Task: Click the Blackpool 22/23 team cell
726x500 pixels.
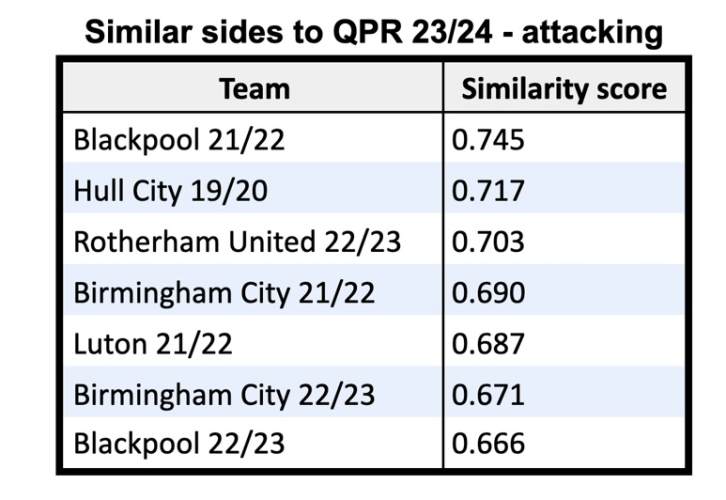Action: click(x=180, y=444)
